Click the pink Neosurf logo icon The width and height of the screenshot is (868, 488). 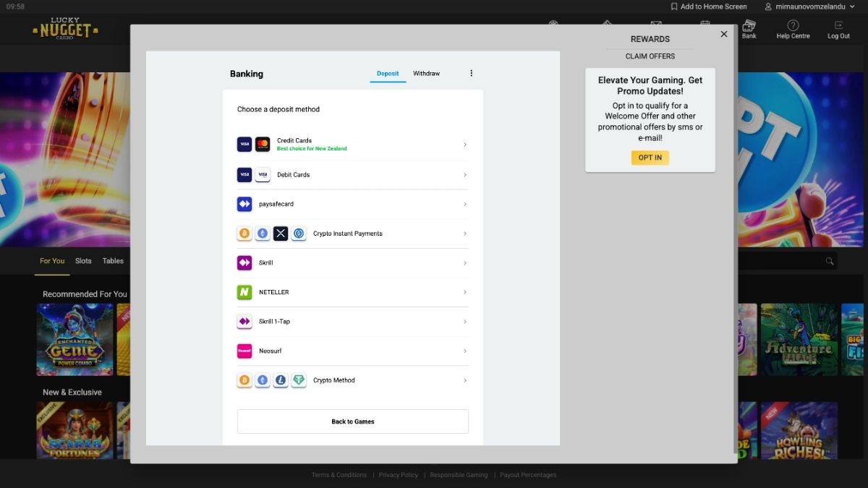[244, 351]
